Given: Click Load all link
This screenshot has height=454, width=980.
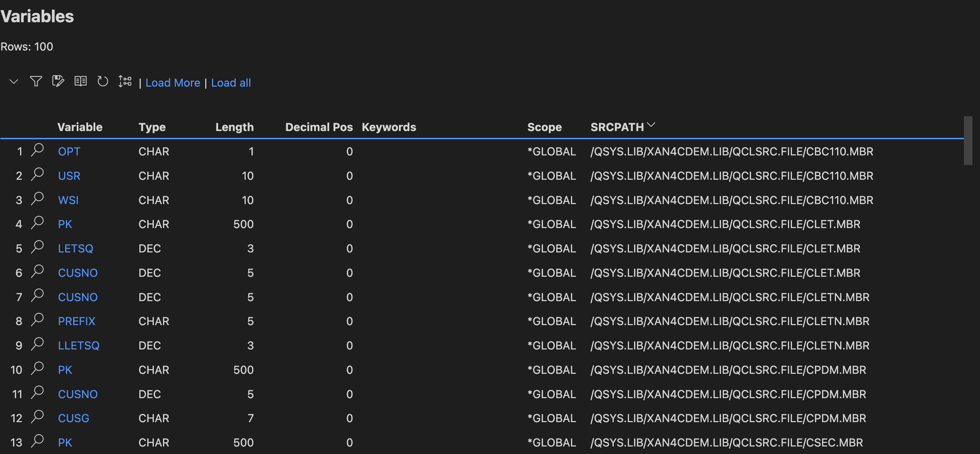Looking at the screenshot, I should [231, 83].
